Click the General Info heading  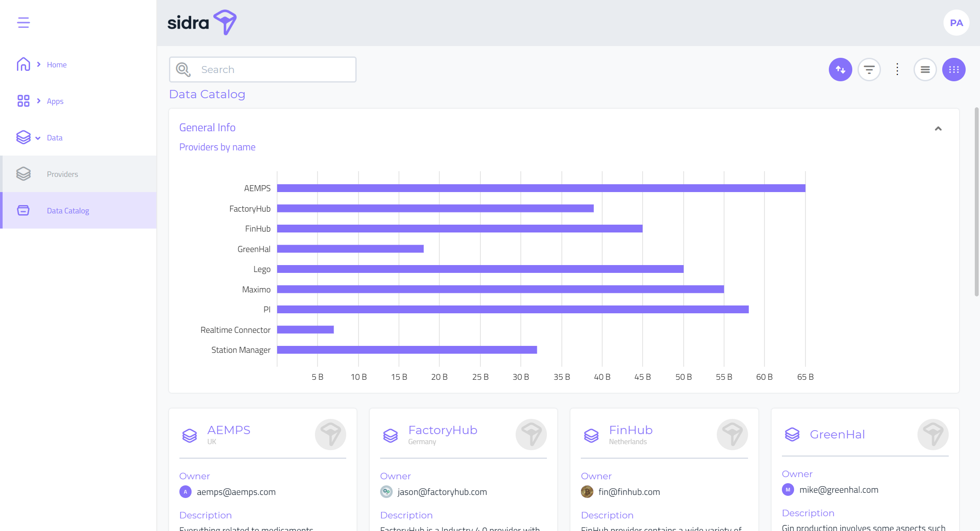(207, 128)
